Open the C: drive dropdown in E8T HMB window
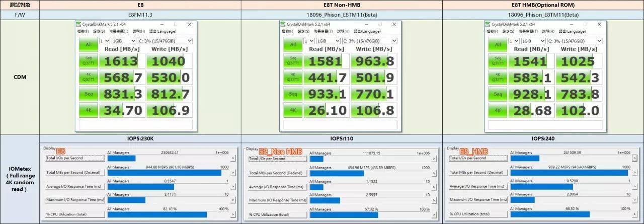 tap(575, 41)
